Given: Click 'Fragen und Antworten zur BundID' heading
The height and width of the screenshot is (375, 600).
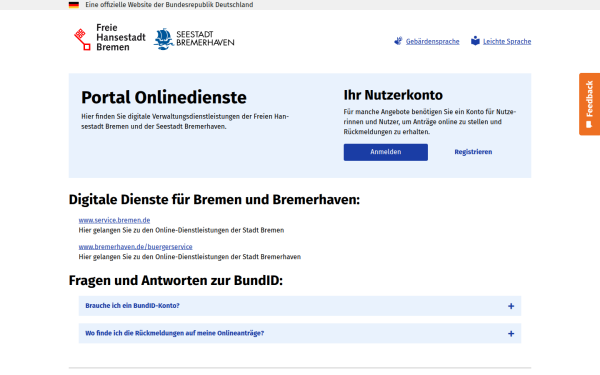Looking at the screenshot, I should click(176, 280).
